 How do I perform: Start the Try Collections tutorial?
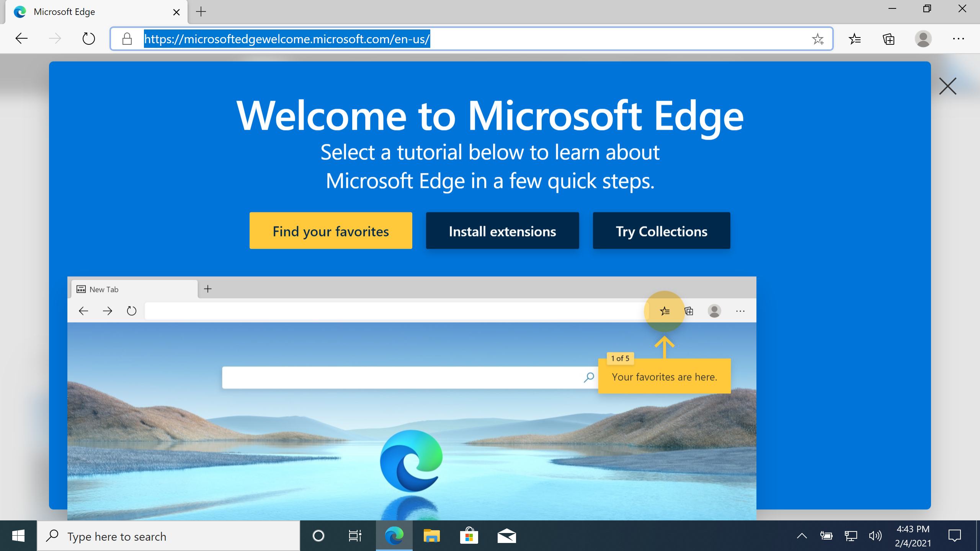coord(661,230)
